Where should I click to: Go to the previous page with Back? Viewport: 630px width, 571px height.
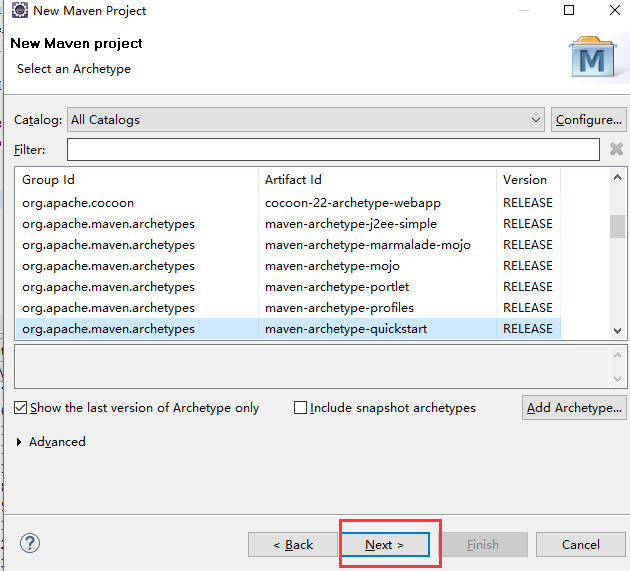(293, 544)
